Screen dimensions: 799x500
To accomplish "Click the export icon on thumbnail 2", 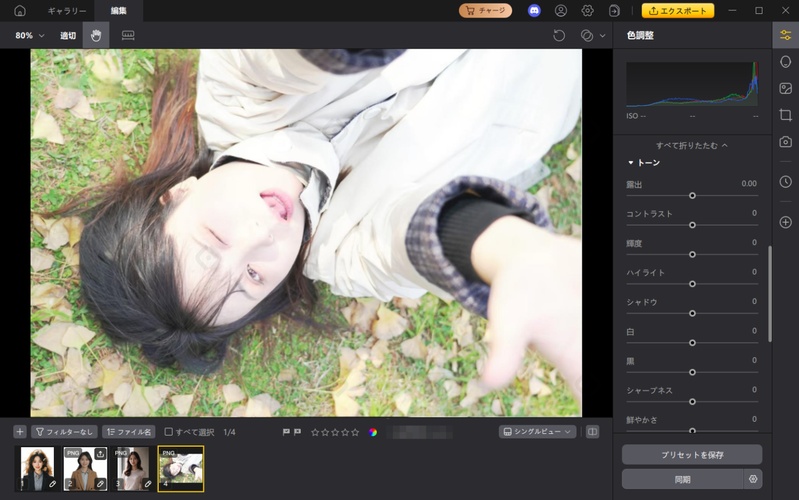I will coord(100,454).
